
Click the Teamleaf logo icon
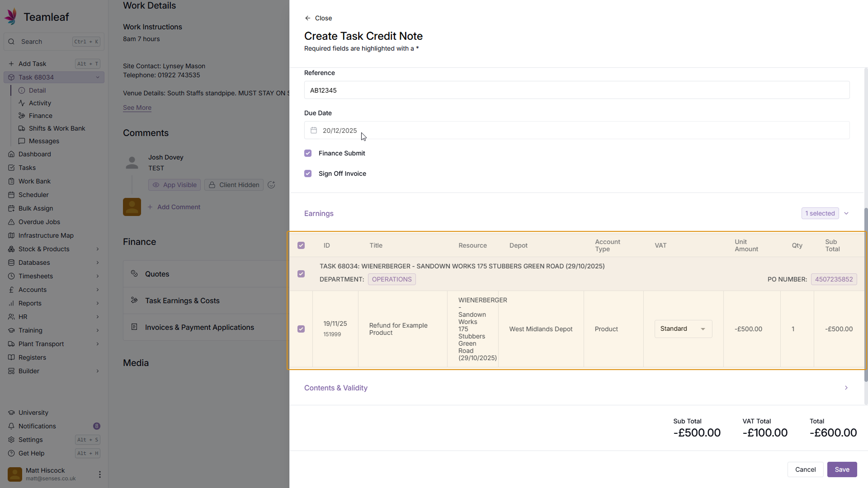click(x=11, y=17)
